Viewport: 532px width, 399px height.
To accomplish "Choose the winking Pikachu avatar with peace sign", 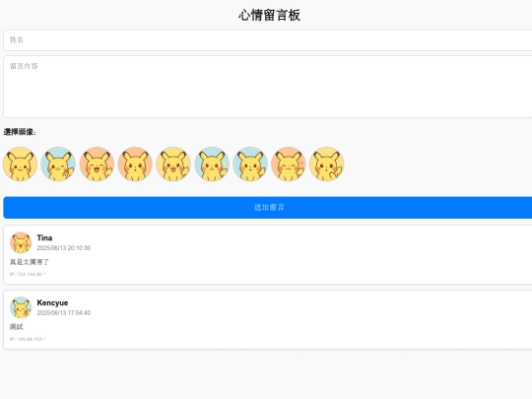I will click(x=58, y=165).
